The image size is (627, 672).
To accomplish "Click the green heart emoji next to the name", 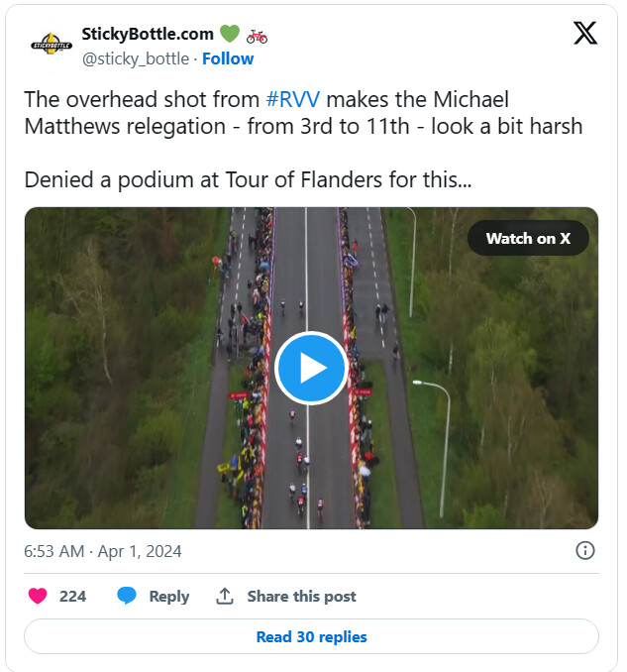I will click(x=230, y=34).
